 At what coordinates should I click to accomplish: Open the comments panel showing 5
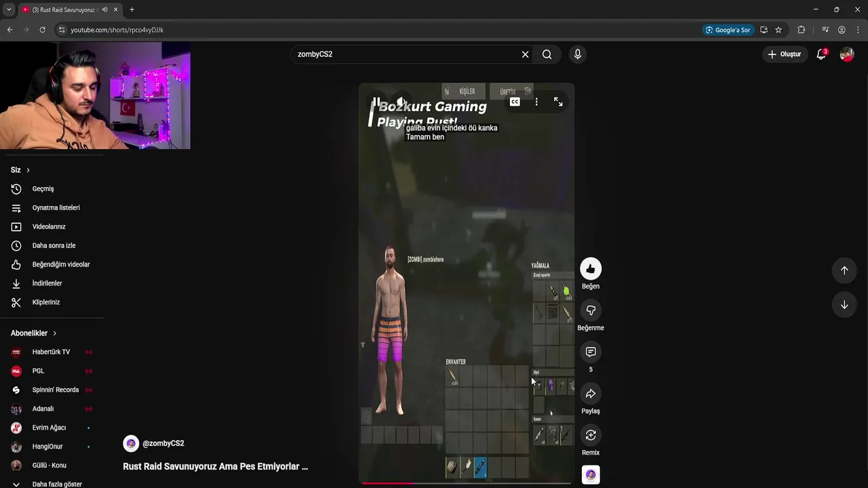591,352
